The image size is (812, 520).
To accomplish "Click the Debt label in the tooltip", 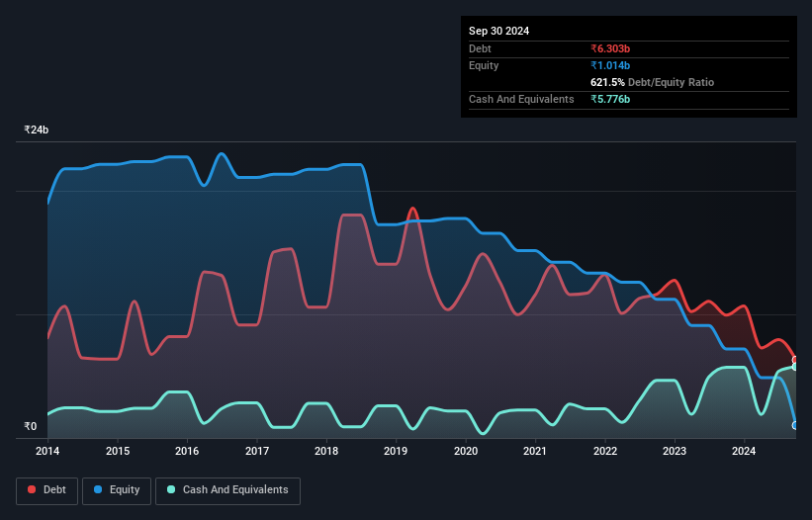I will 480,48.
